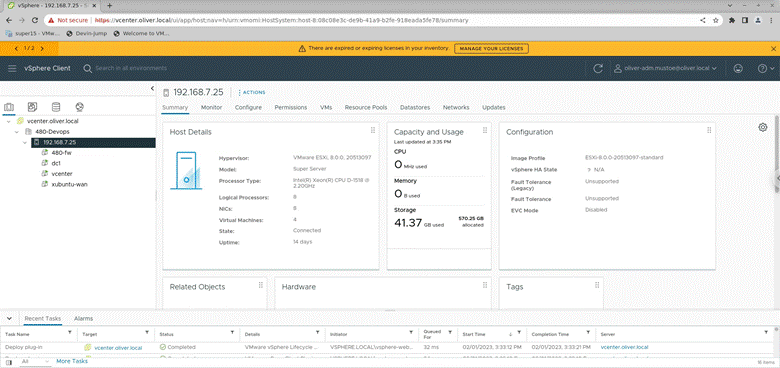
Task: Click the More Tasks link
Action: pyautogui.click(x=72, y=361)
